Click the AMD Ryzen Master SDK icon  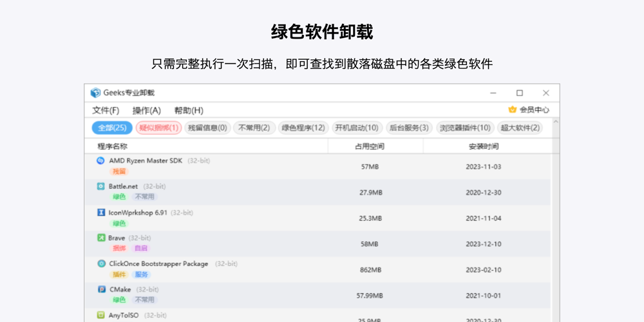(x=100, y=160)
